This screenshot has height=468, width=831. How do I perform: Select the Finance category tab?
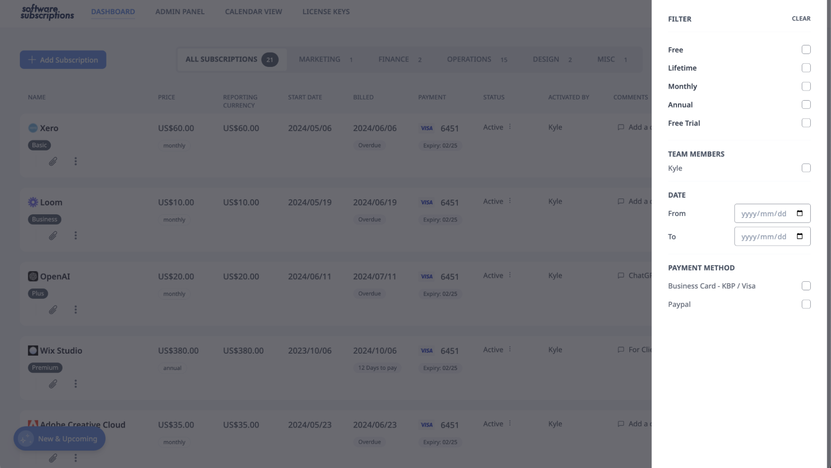[x=400, y=59]
